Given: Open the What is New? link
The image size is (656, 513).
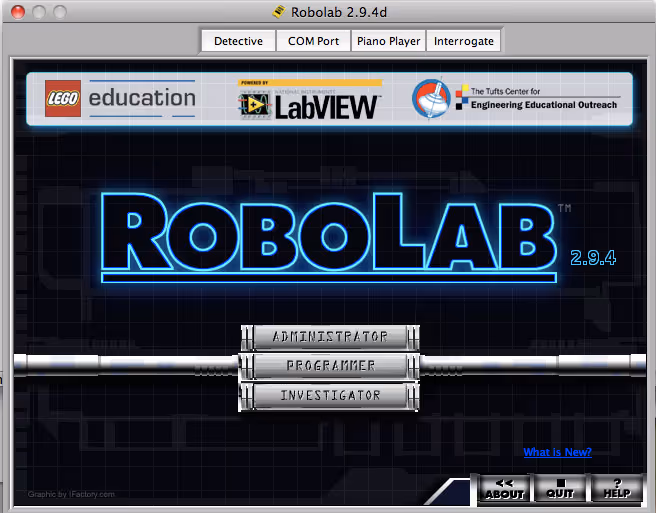Looking at the screenshot, I should (557, 452).
